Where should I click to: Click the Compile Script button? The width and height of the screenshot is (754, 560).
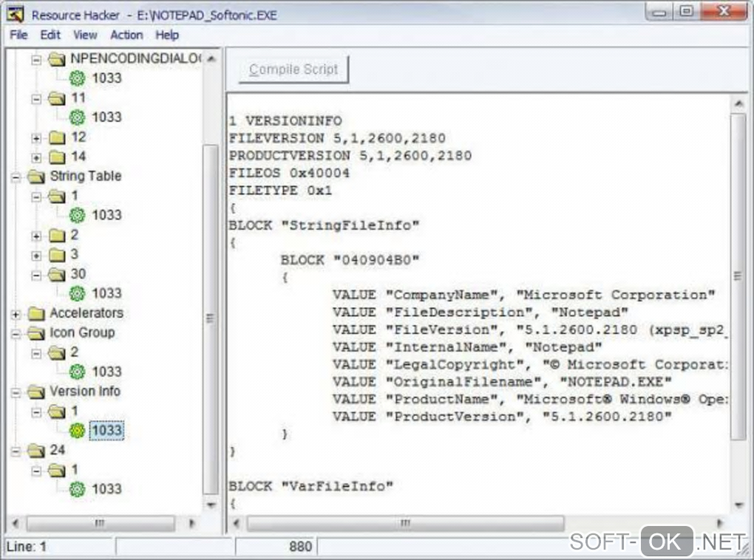click(x=293, y=69)
